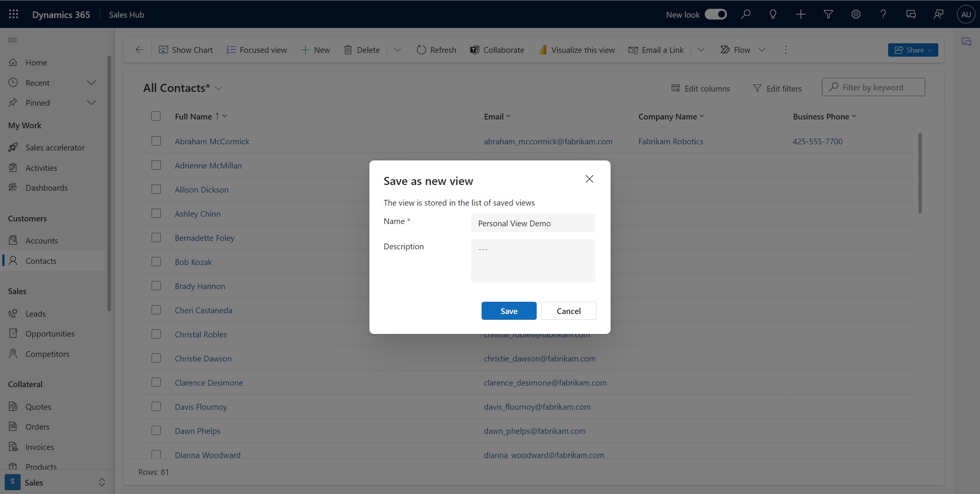This screenshot has height=494, width=980.
Task: Open the Share dropdown button
Action: coord(913,50)
